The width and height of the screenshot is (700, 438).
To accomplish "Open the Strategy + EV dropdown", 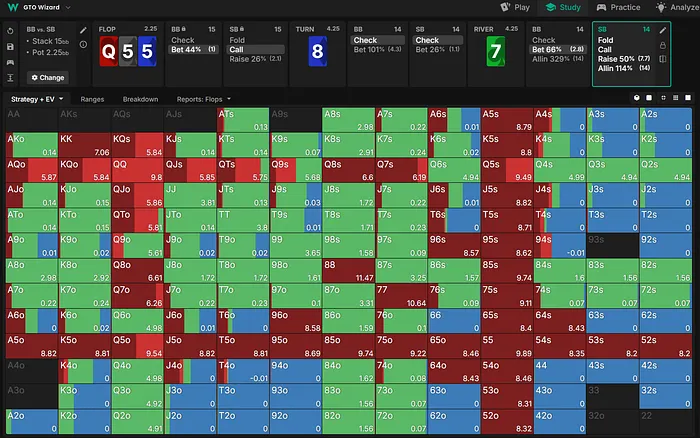I will (x=38, y=100).
